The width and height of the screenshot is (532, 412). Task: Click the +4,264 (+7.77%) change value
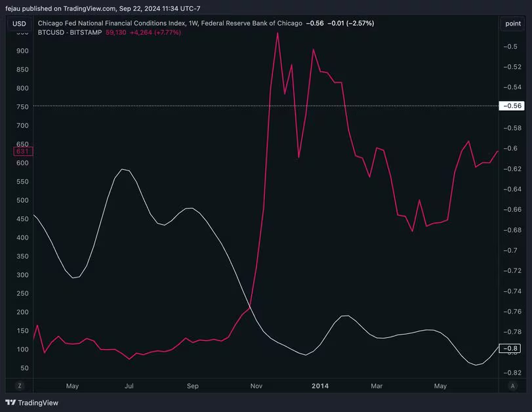pyautogui.click(x=155, y=32)
